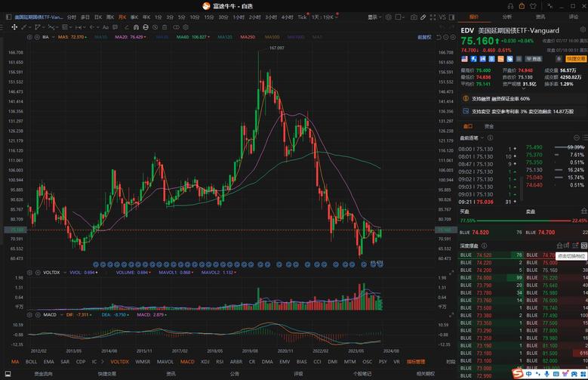The image size is (588, 380).
Task: Select the comment note drawing tool
Action: click(x=115, y=27)
